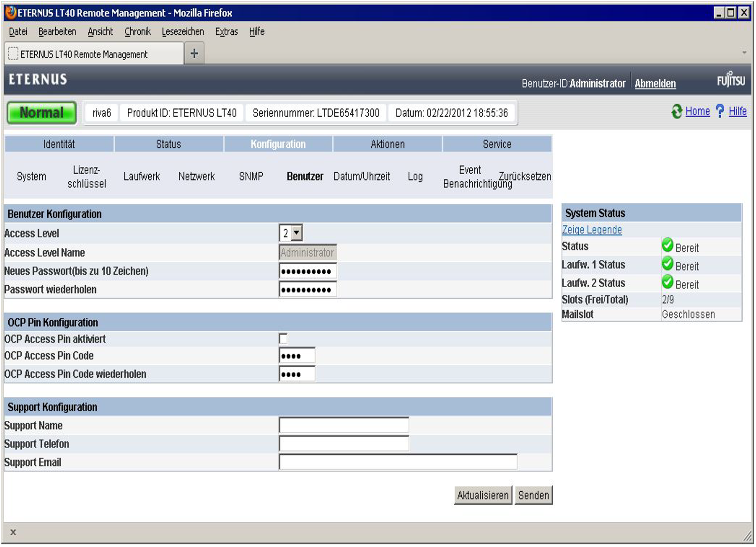Open the Netzwerk subtab

coord(196,176)
